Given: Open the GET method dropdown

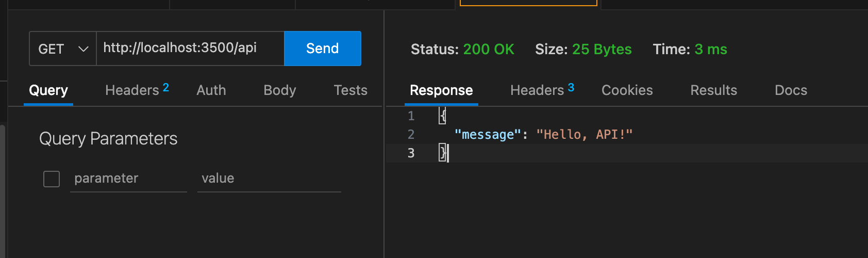Looking at the screenshot, I should [x=63, y=49].
